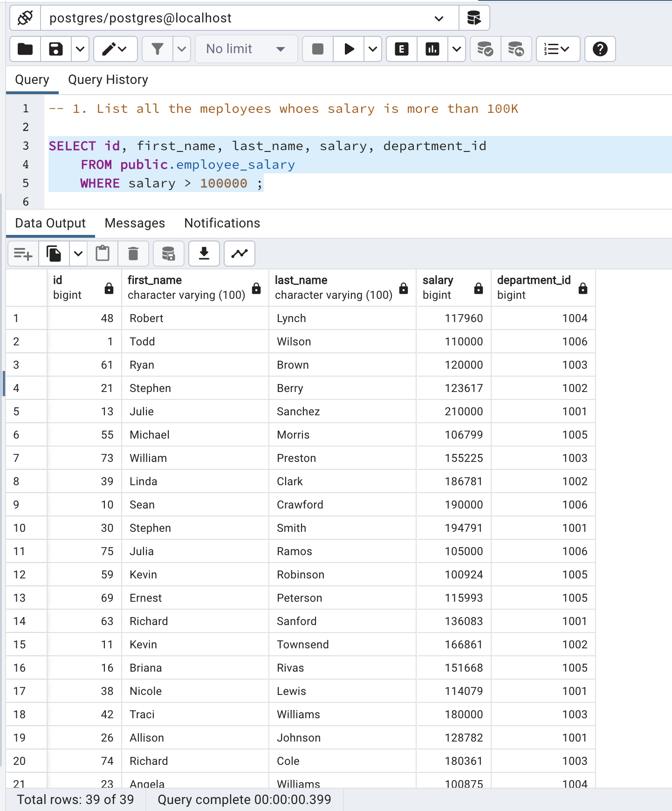
Task: Open the No limit rows dropdown
Action: tap(246, 49)
